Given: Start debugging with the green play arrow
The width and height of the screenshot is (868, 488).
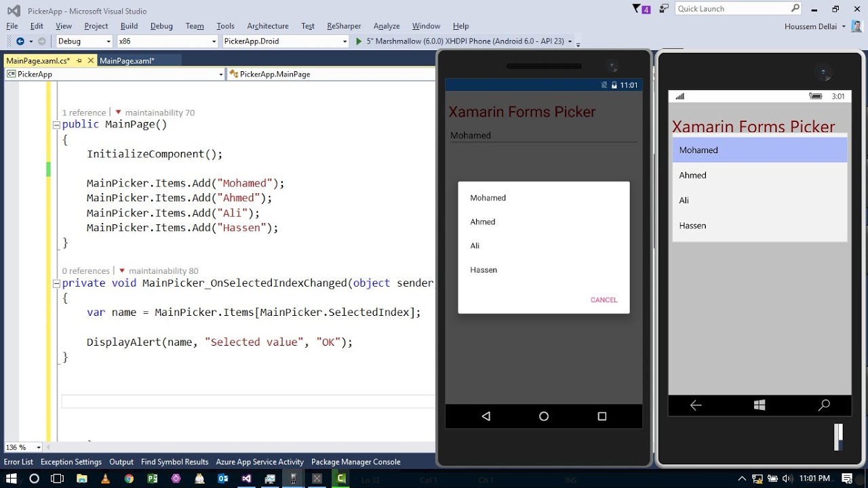Looking at the screenshot, I should [359, 41].
